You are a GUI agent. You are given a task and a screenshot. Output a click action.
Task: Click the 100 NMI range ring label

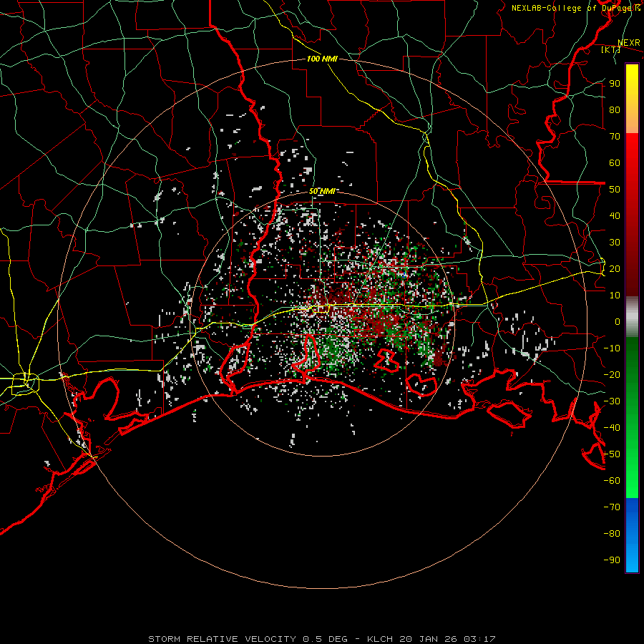[x=322, y=59]
